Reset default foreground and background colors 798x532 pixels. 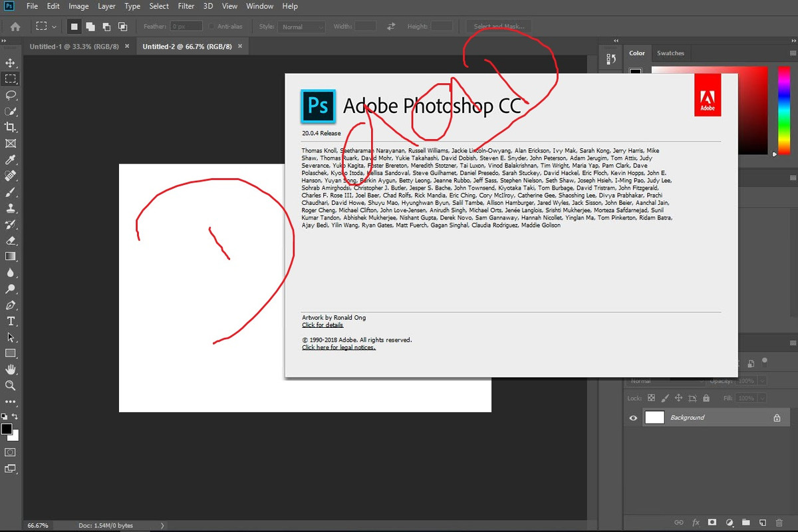point(5,416)
